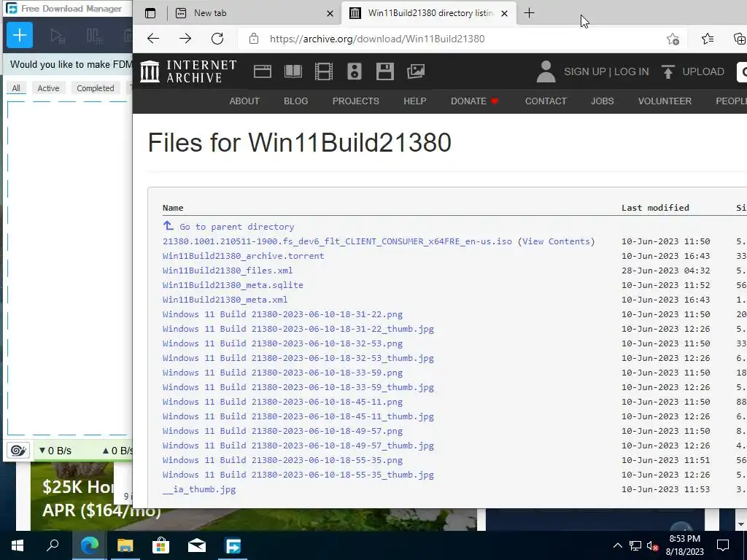The height and width of the screenshot is (560, 747).
Task: Open Win11Build21380_archive.torrent link
Action: (x=243, y=256)
